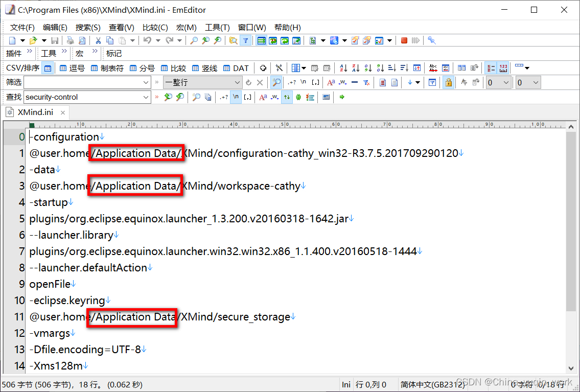Image resolution: width=580 pixels, height=392 pixels.
Task: Toggle CSV mode icon beside CSV/排序
Action: [48, 68]
